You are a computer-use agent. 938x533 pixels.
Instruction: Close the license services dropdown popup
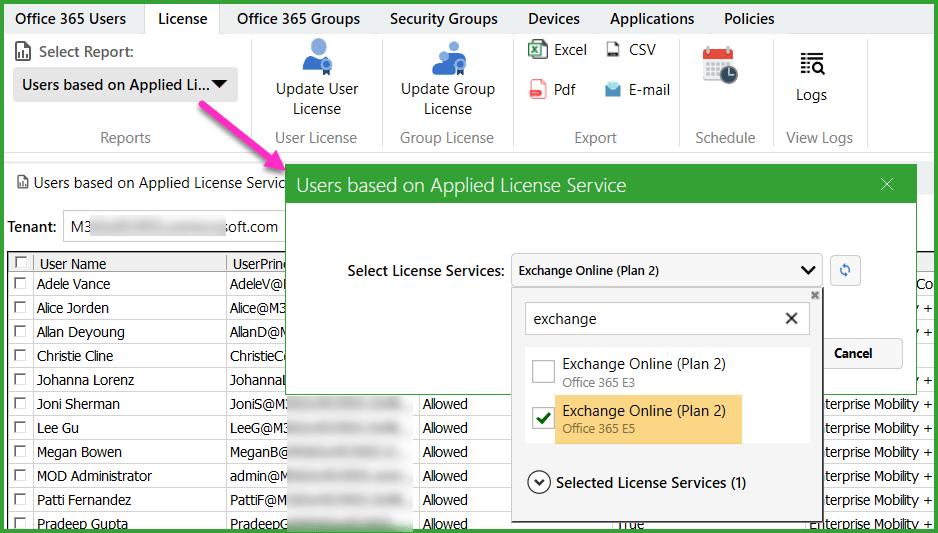pyautogui.click(x=814, y=295)
